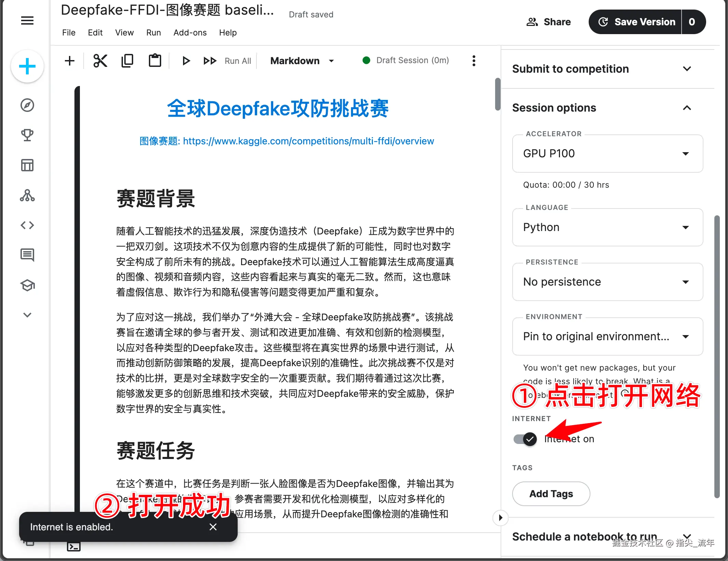Open the Code brackets icon in sidebar
The height and width of the screenshot is (561, 728).
[x=27, y=225]
